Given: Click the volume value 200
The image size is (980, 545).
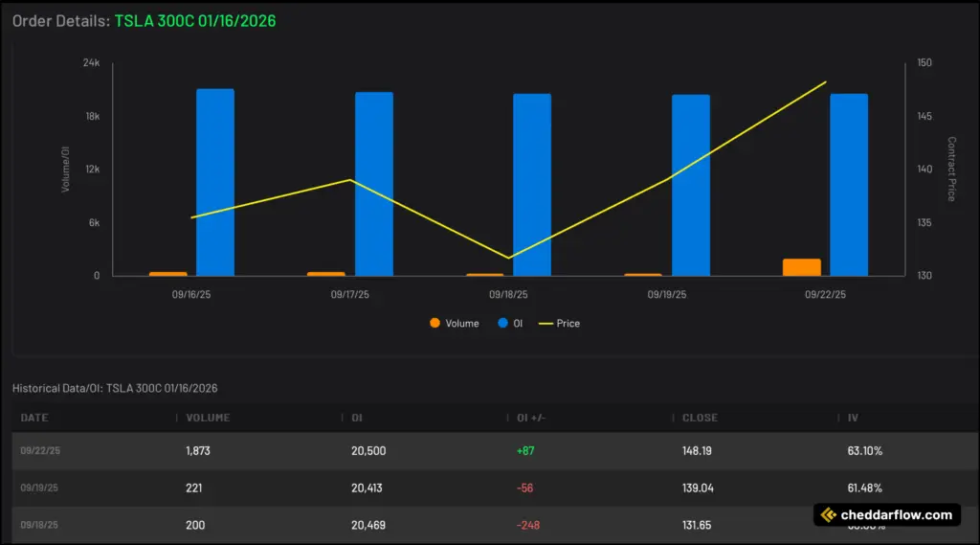Looking at the screenshot, I should [195, 525].
